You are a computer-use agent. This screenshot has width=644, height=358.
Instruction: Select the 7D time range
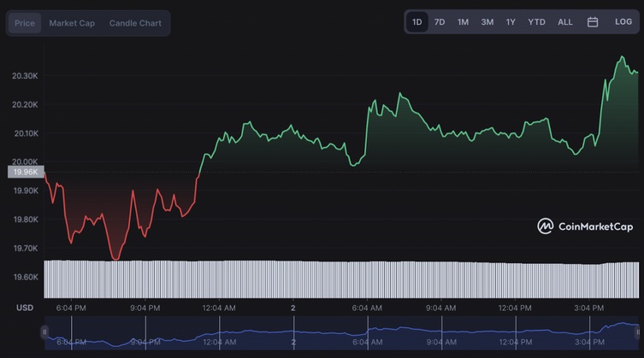(x=440, y=21)
